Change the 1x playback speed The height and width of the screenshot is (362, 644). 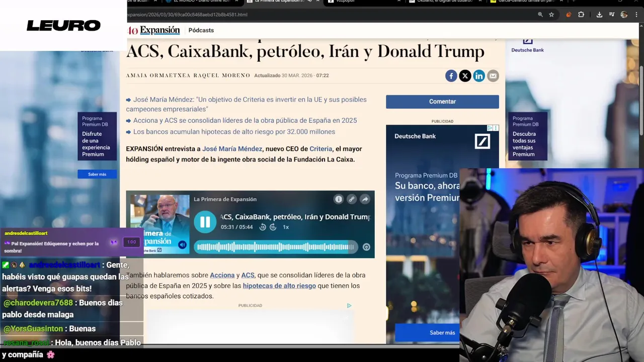(286, 227)
